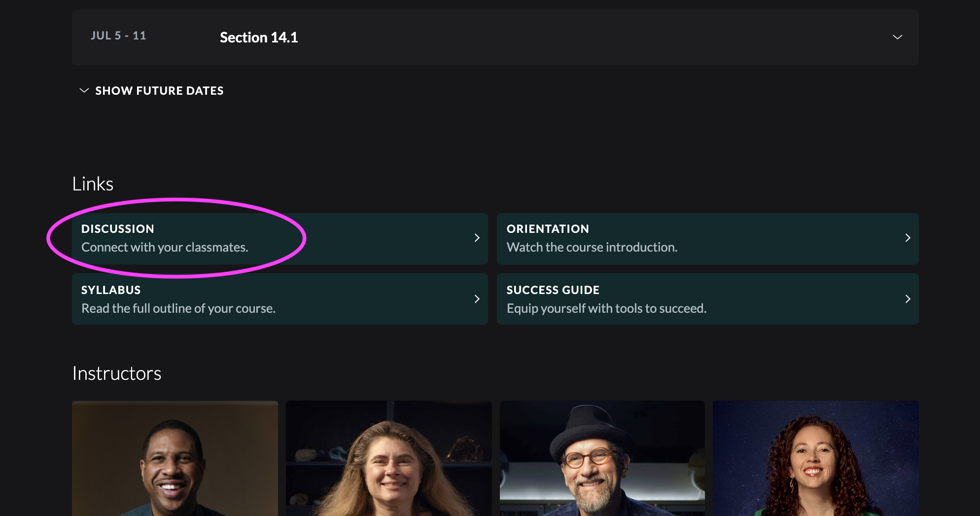Select "Watch the course introduction." text
This screenshot has height=516, width=980.
(592, 247)
